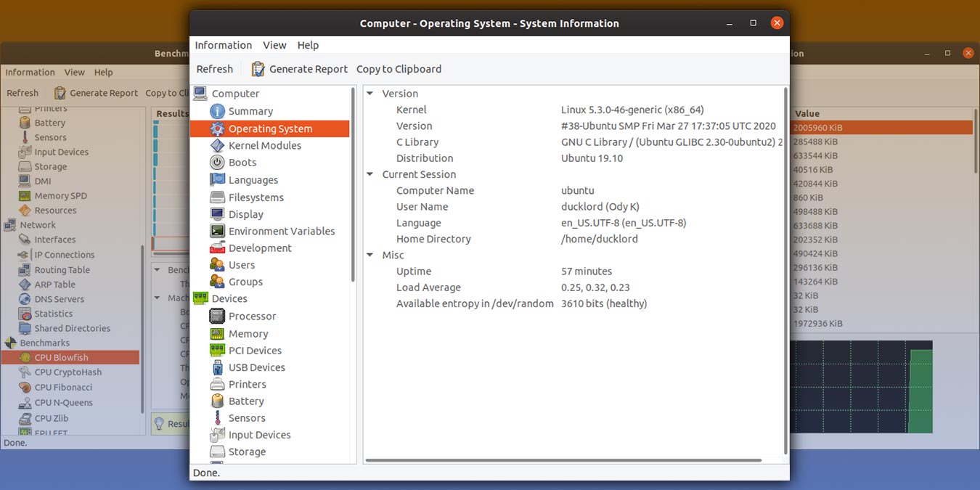Open the View menu
Viewport: 980px width, 490px height.
coord(274,45)
